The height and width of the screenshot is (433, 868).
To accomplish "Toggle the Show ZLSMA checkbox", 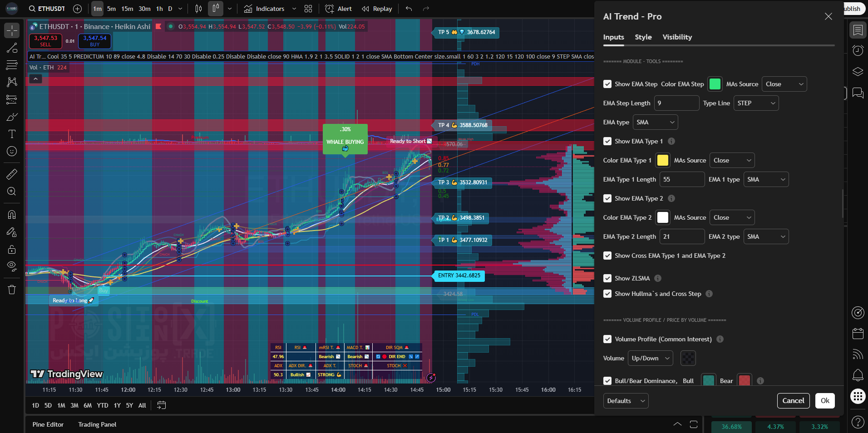I will coord(607,278).
